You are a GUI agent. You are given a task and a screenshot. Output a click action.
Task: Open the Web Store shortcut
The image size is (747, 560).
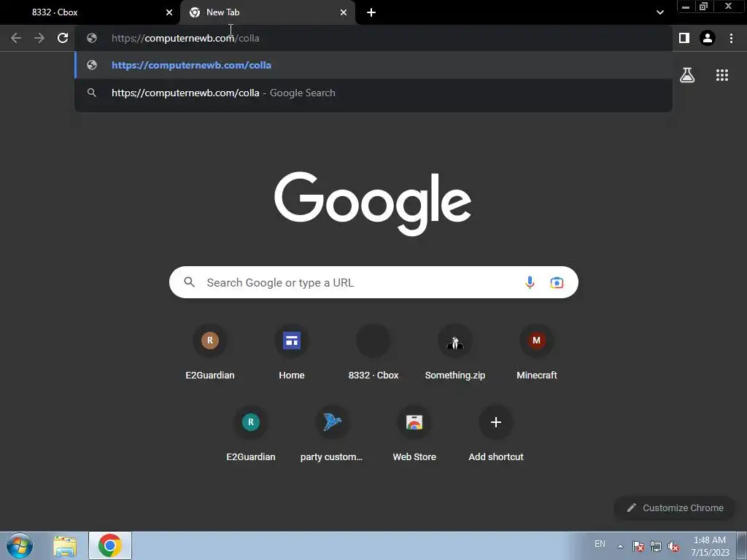pyautogui.click(x=414, y=435)
